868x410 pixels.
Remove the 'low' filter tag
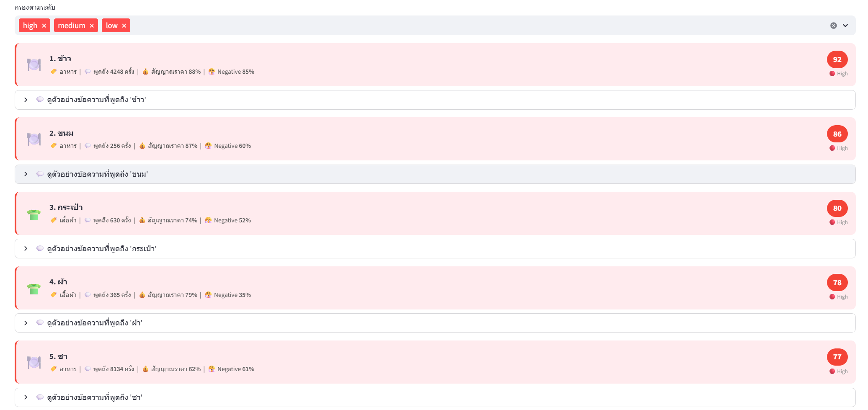point(124,26)
